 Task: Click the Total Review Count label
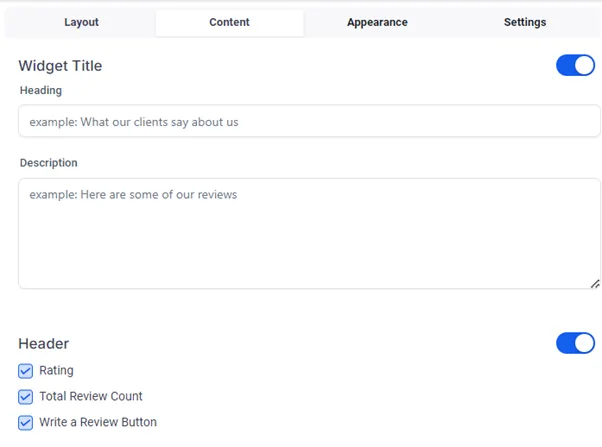coord(91,396)
